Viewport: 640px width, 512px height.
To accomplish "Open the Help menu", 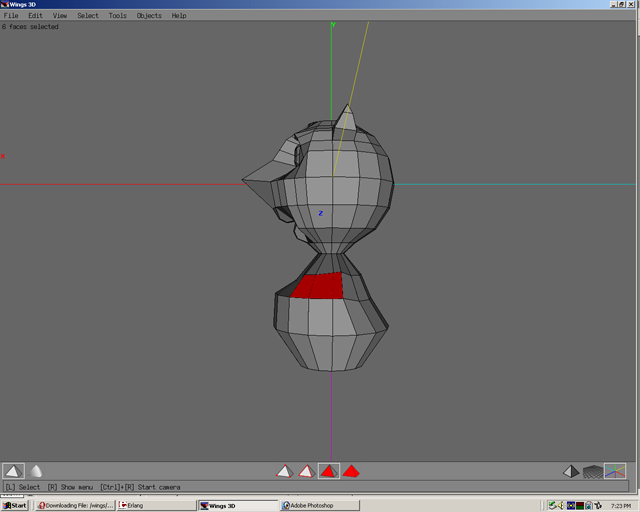I will [179, 16].
